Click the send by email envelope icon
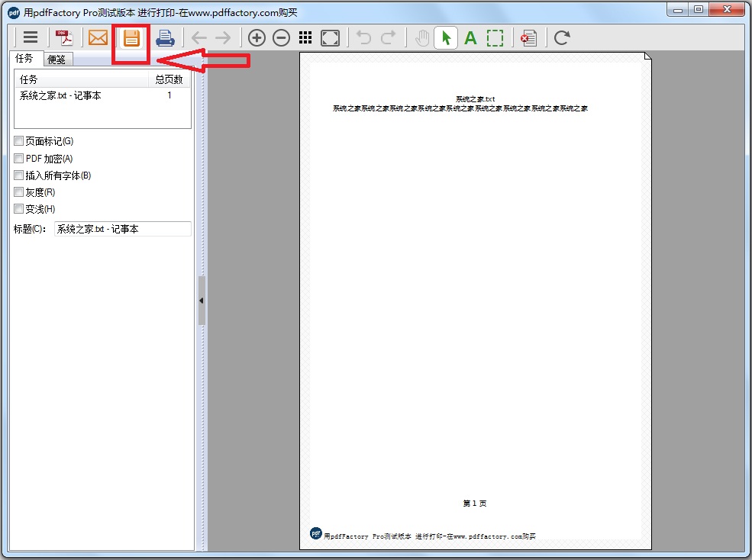This screenshot has width=752, height=560. (x=98, y=37)
